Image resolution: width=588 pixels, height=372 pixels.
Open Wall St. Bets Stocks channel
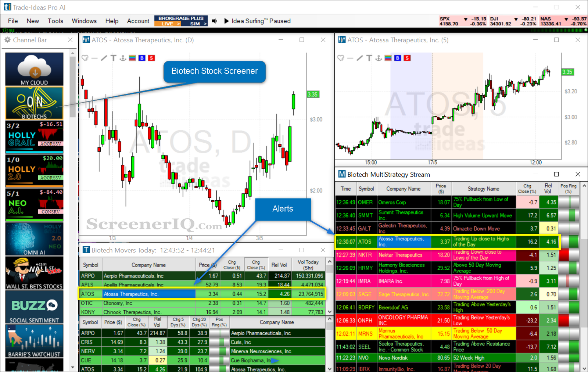tap(34, 273)
